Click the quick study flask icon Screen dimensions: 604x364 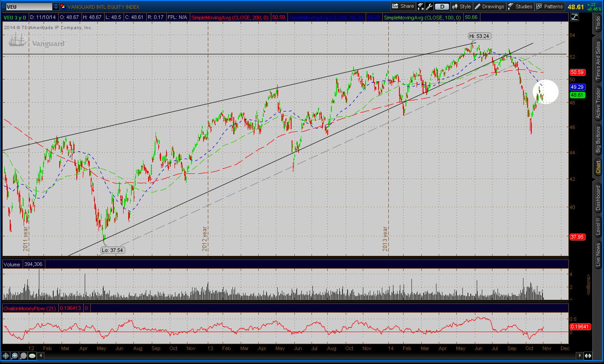pos(421,6)
